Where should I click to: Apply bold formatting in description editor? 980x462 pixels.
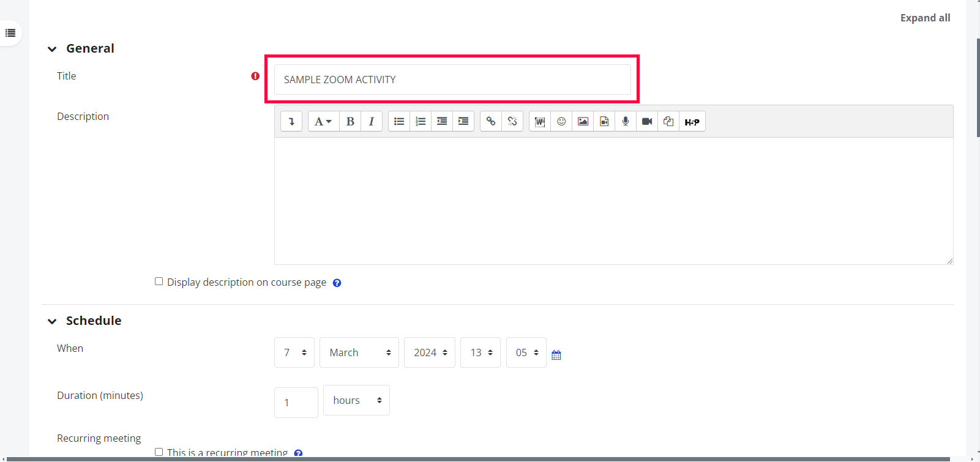click(x=350, y=121)
